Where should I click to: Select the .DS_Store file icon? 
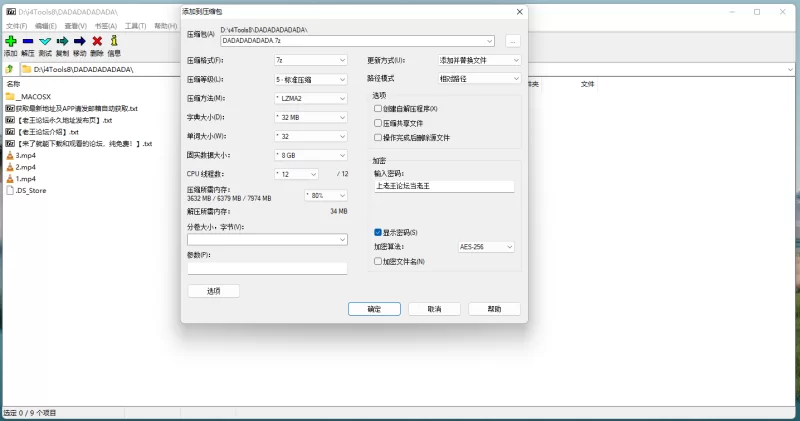click(10, 190)
